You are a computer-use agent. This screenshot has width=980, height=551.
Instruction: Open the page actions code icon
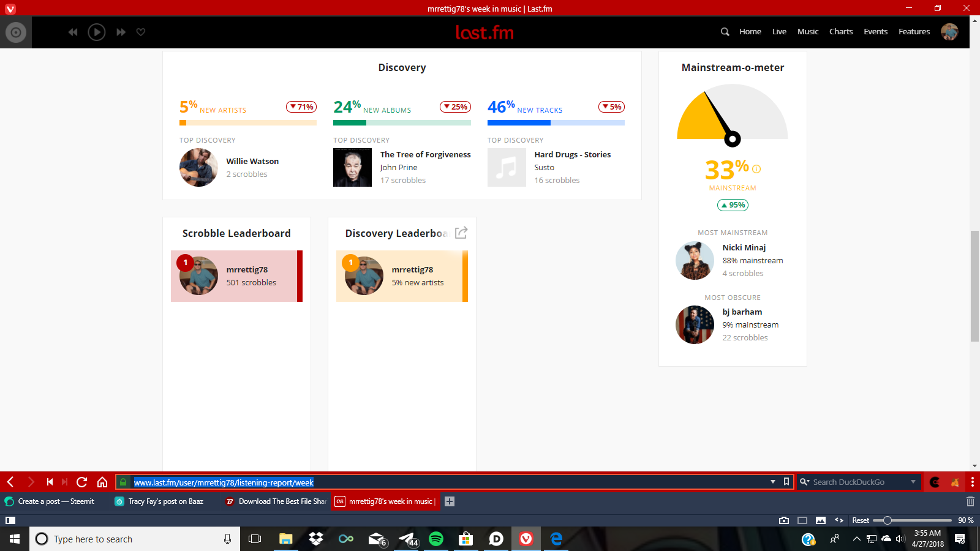[839, 520]
